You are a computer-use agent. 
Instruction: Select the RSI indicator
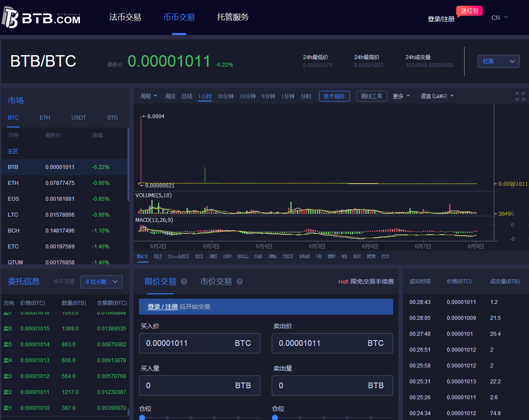tap(199, 256)
